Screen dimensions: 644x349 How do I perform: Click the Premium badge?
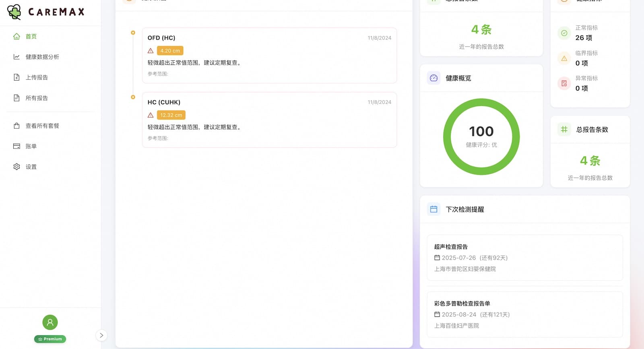(x=50, y=339)
